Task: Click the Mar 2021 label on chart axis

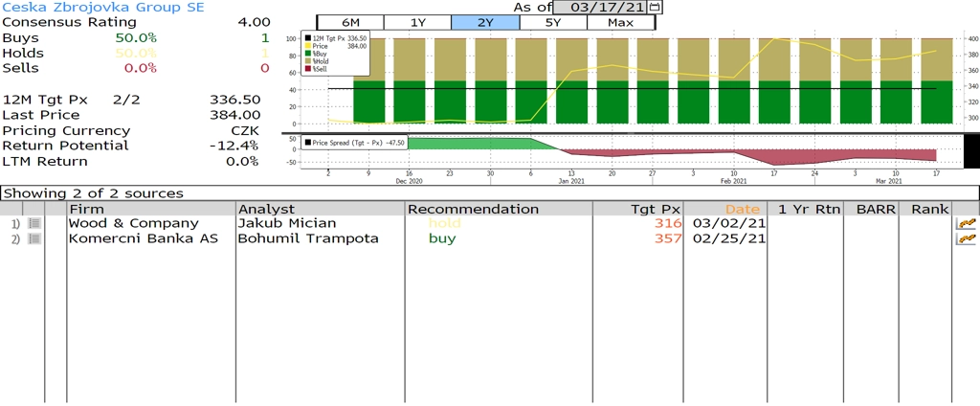Action: click(889, 181)
